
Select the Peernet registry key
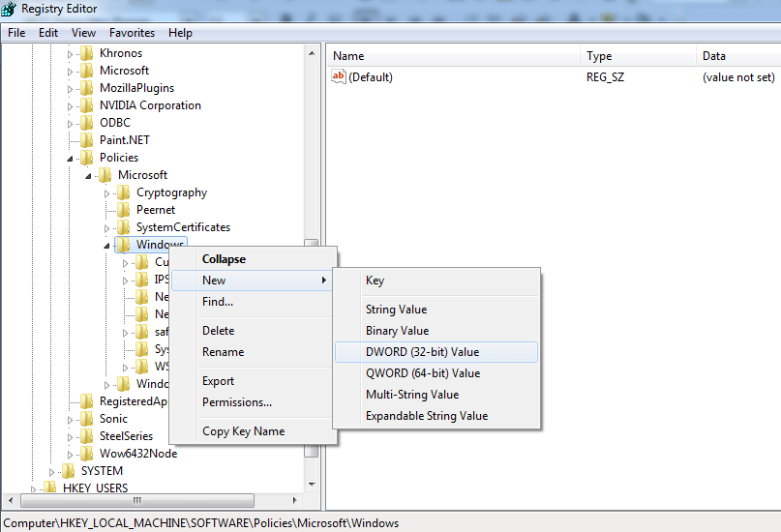[156, 210]
